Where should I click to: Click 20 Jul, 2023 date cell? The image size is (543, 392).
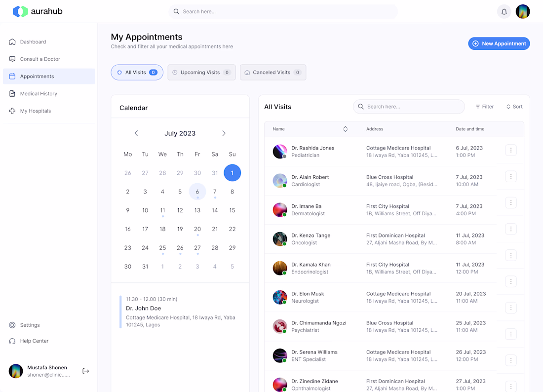point(470,294)
